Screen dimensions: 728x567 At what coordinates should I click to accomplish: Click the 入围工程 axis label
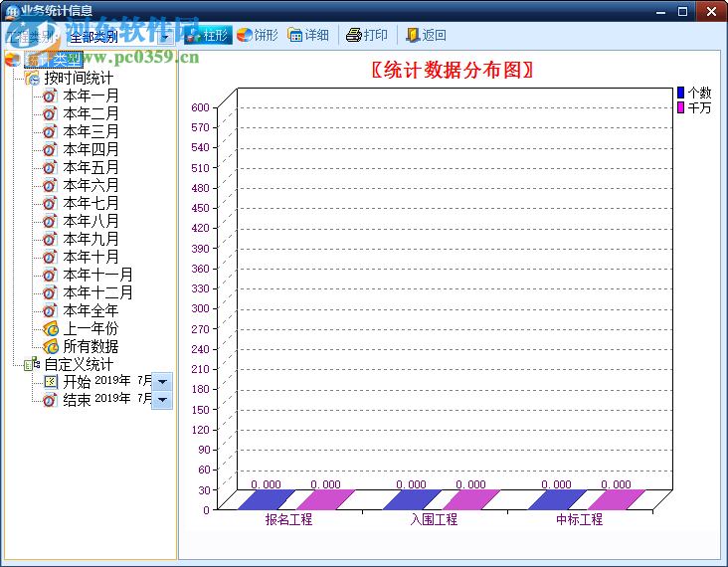click(434, 519)
